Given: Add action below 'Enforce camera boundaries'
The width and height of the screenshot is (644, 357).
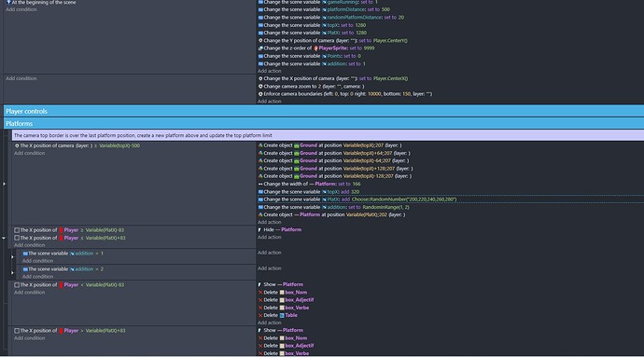Looking at the screenshot, I should click(270, 102).
